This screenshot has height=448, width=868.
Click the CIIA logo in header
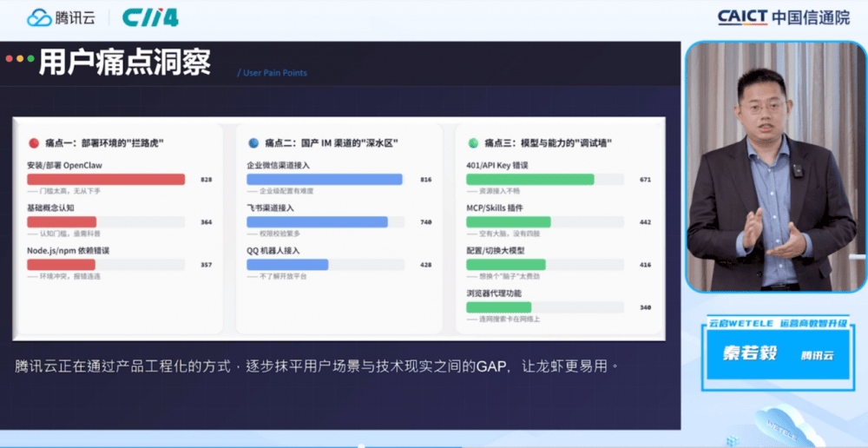[x=149, y=17]
